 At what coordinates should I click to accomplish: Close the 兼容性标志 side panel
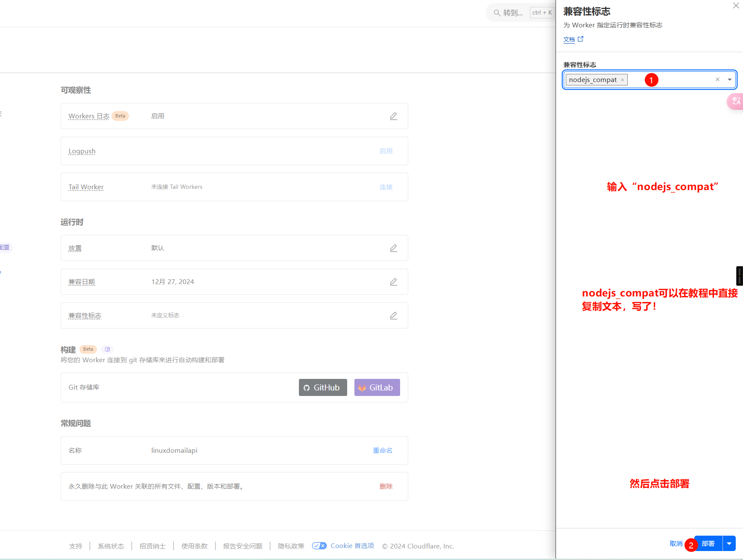(736, 6)
